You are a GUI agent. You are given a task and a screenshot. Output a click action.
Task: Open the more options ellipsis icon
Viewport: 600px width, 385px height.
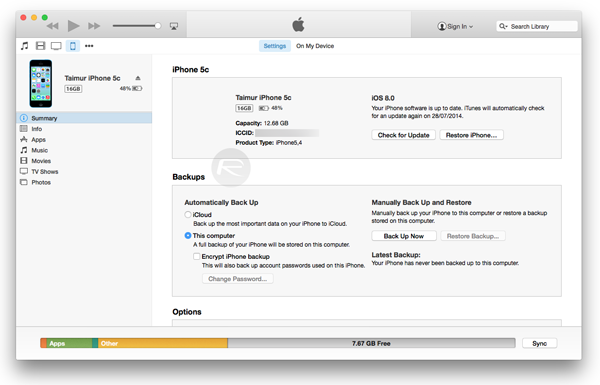pyautogui.click(x=89, y=46)
